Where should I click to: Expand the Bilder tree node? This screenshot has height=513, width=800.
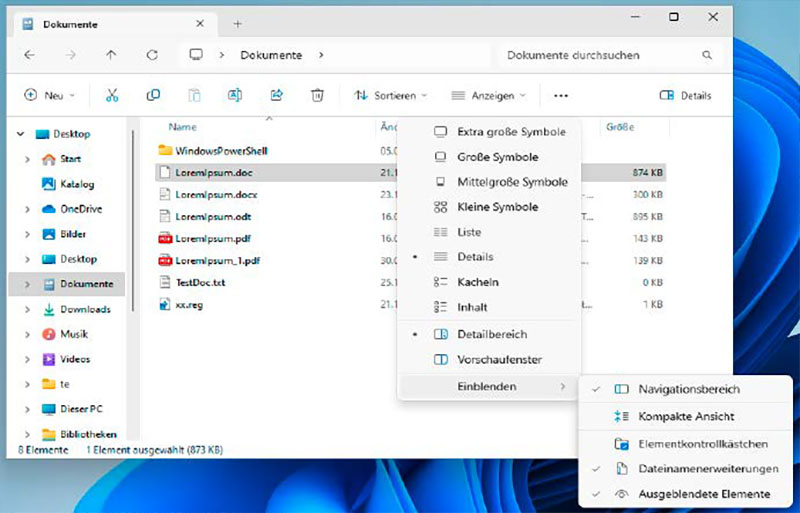click(27, 234)
